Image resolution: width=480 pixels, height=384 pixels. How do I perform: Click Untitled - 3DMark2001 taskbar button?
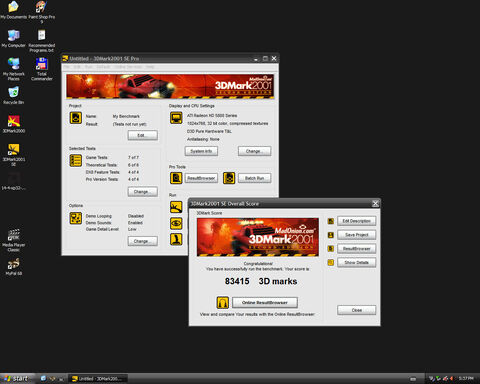tap(98, 378)
